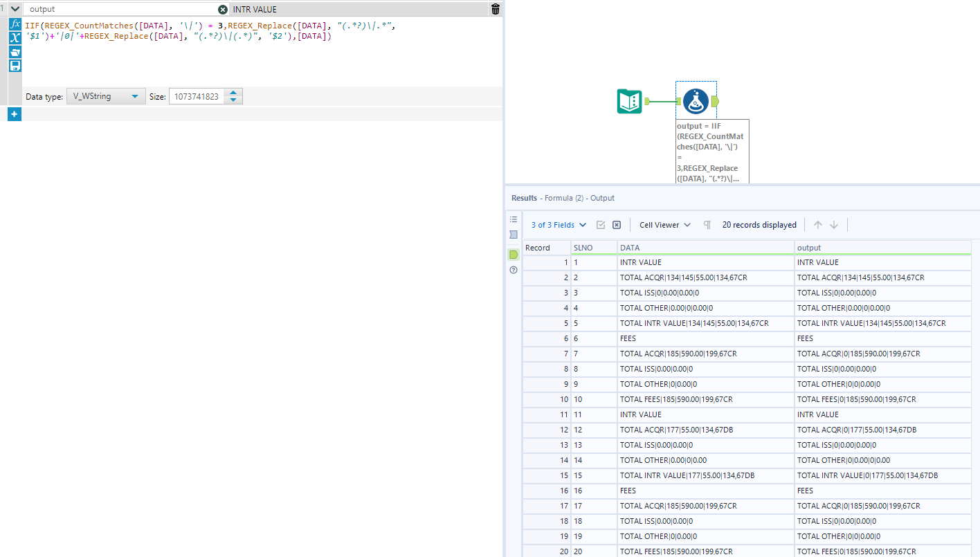Open saved expressions via the folder icon

point(15,52)
